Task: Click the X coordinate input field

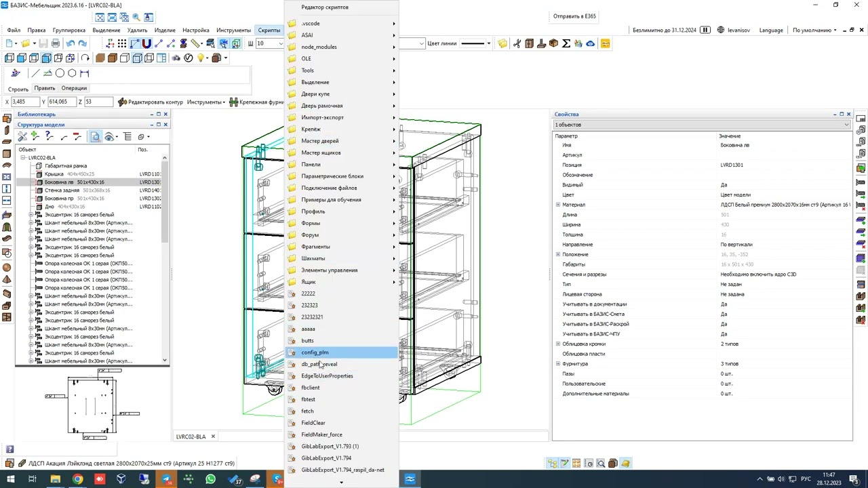Action: (25, 102)
